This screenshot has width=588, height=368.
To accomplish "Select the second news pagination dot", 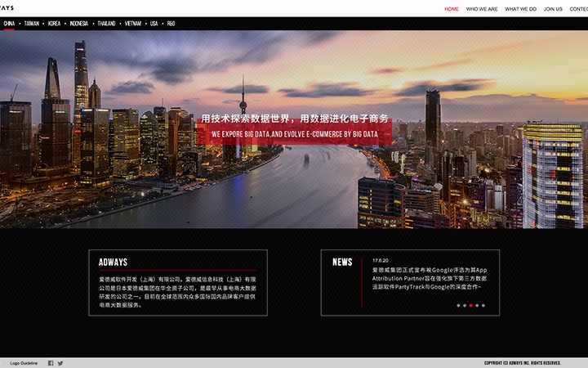I will [465, 305].
